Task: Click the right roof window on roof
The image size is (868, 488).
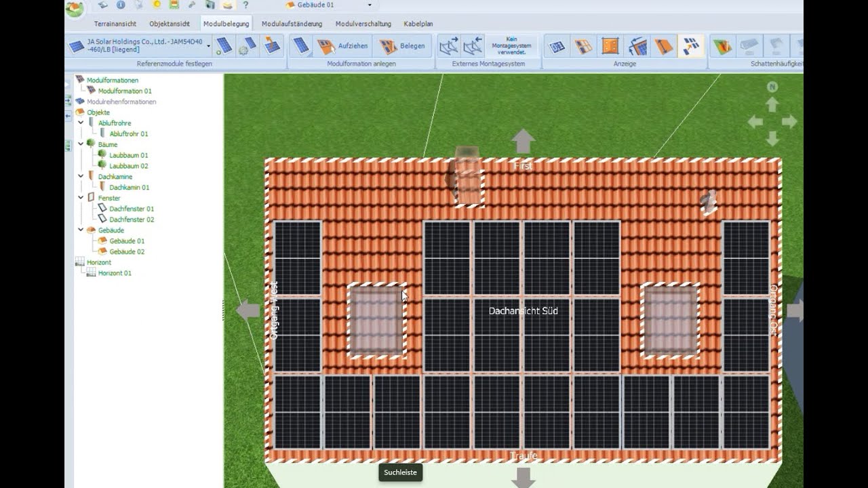Action: click(670, 321)
